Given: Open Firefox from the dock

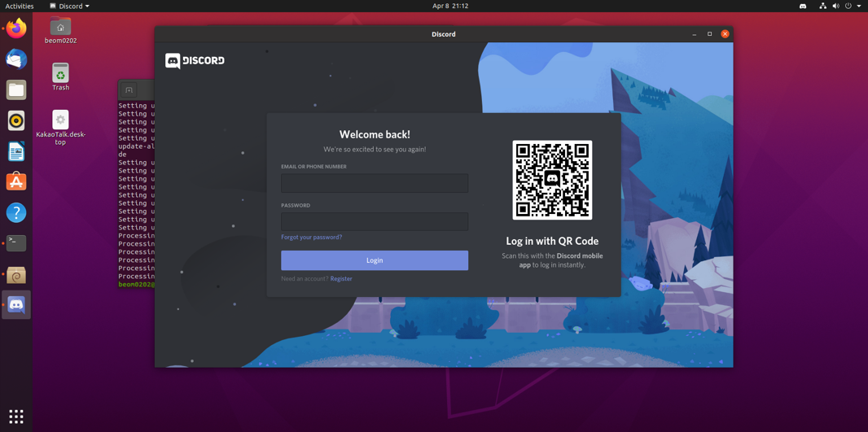Looking at the screenshot, I should pyautogui.click(x=16, y=28).
